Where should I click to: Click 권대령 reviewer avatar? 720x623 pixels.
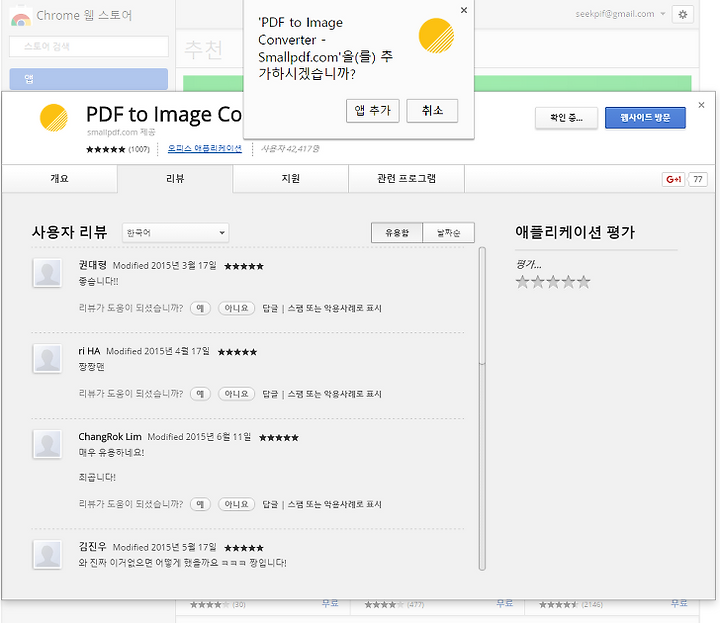pyautogui.click(x=47, y=273)
